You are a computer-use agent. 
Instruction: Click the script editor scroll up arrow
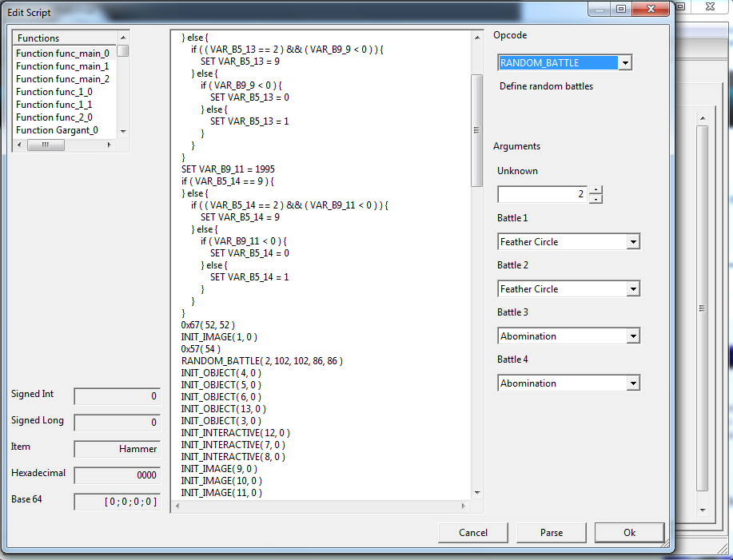pos(477,38)
